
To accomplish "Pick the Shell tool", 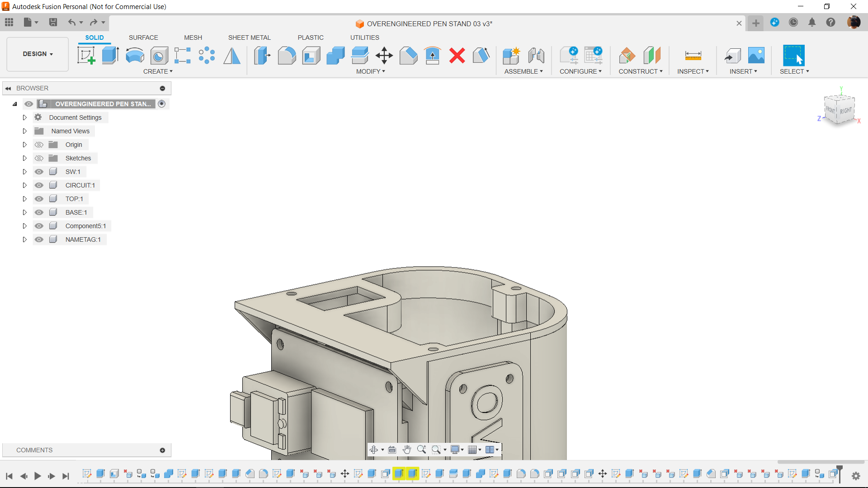I will pos(311,56).
